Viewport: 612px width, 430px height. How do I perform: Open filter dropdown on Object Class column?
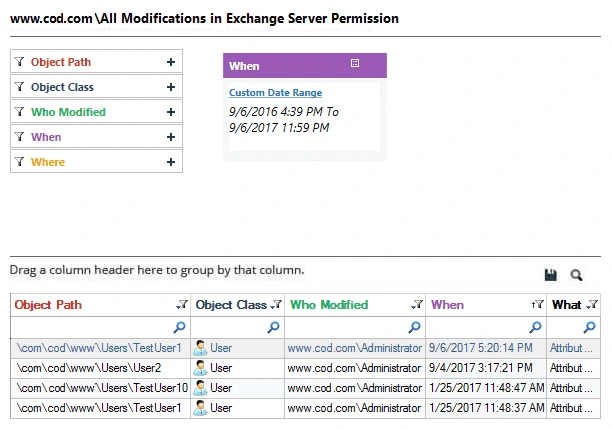click(x=276, y=304)
